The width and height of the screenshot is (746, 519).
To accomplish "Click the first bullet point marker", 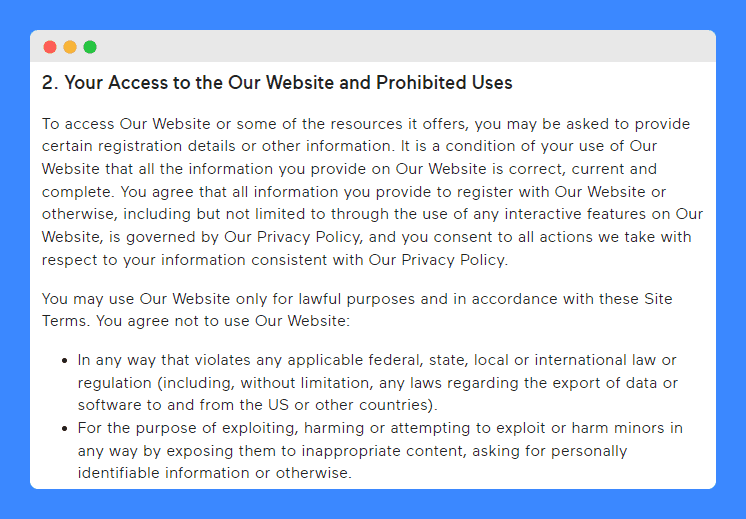I will 65,361.
